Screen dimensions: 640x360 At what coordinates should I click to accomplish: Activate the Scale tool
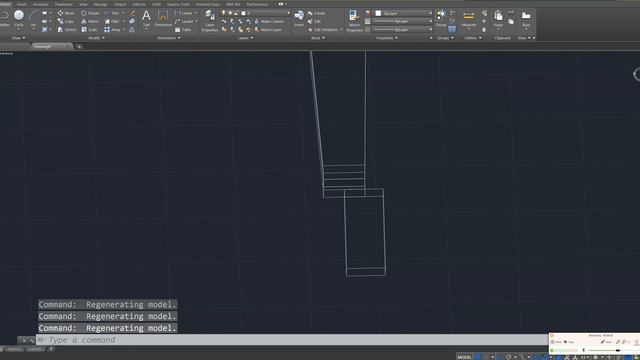(89, 29)
